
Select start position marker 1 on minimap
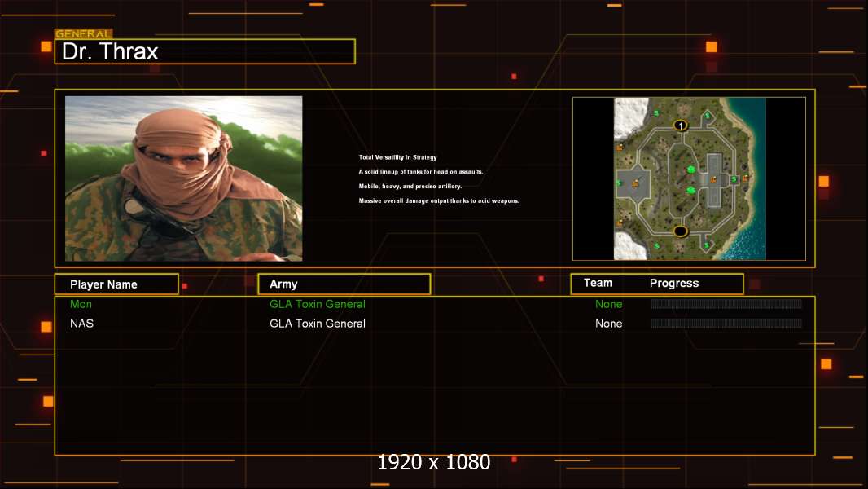[681, 126]
